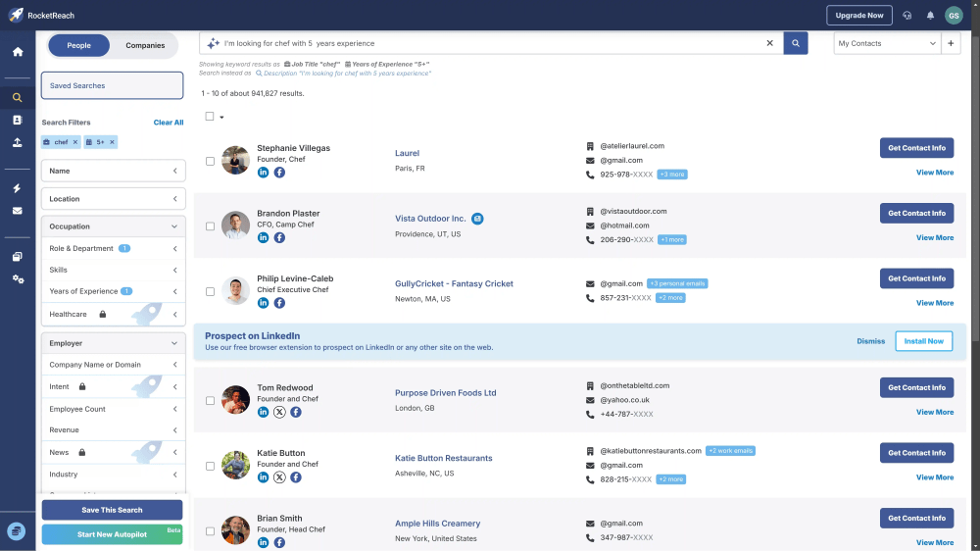Check the Tom Redwood row checkbox
Screen dimensions: 980x551
[x=210, y=401]
